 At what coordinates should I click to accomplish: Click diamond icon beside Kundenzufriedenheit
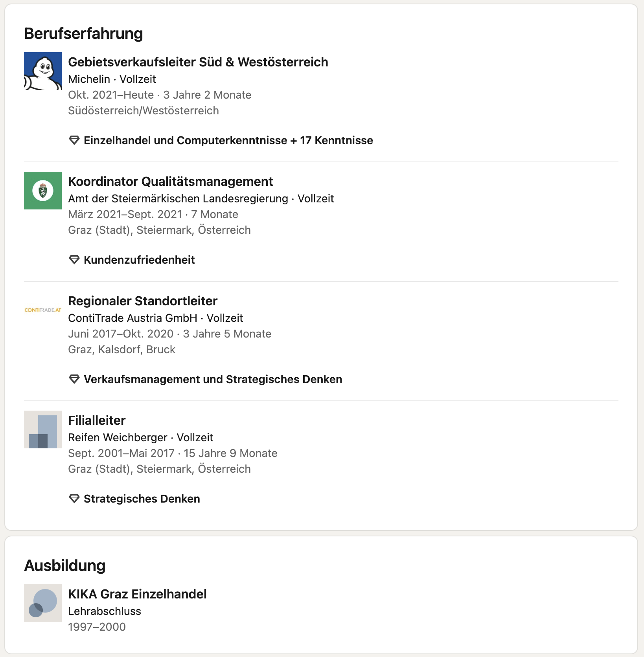click(x=74, y=260)
